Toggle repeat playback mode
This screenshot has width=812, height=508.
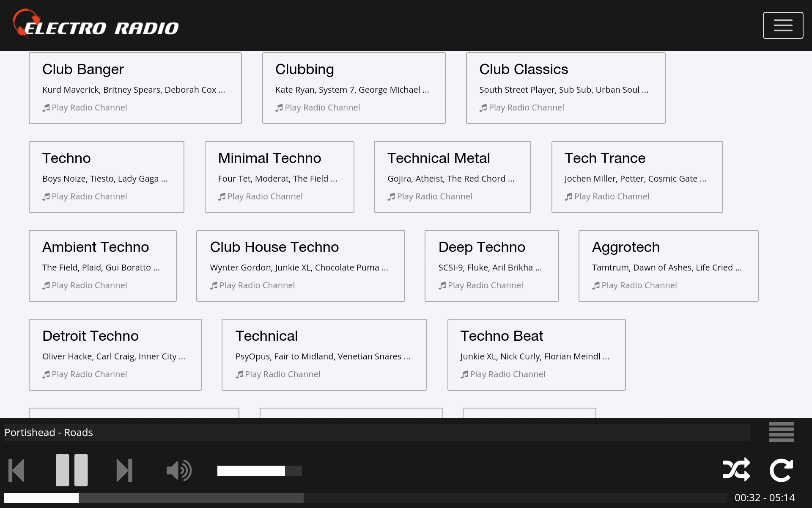click(781, 470)
